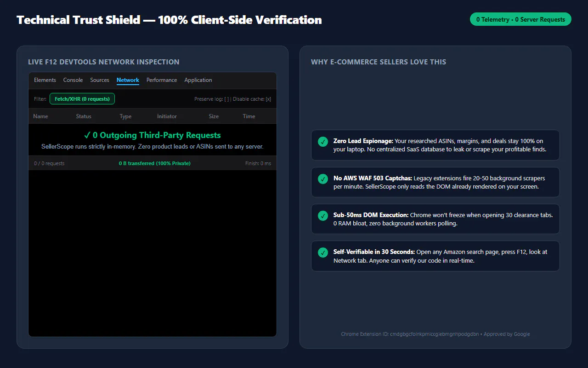Click the Chrome Extension ID footer text
Viewport: 588px width, 368px height.
[435, 334]
